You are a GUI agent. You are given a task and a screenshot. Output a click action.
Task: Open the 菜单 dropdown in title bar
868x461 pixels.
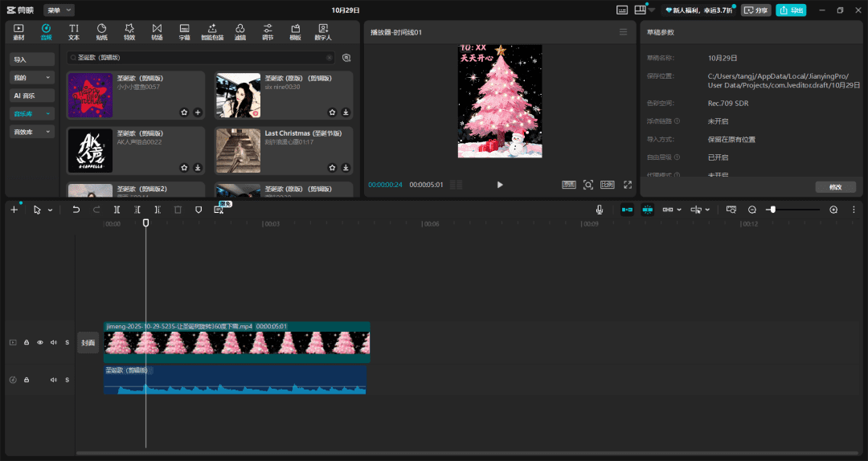pyautogui.click(x=59, y=10)
